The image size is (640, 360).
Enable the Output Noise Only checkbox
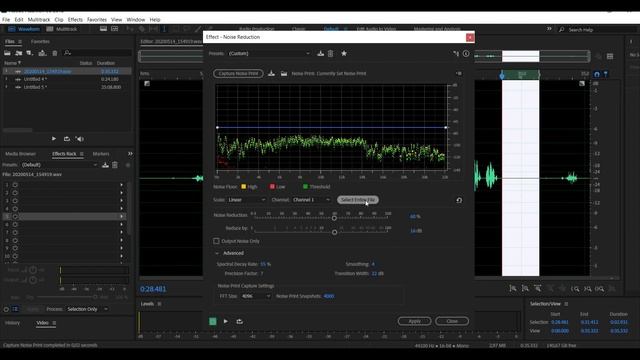coord(216,241)
